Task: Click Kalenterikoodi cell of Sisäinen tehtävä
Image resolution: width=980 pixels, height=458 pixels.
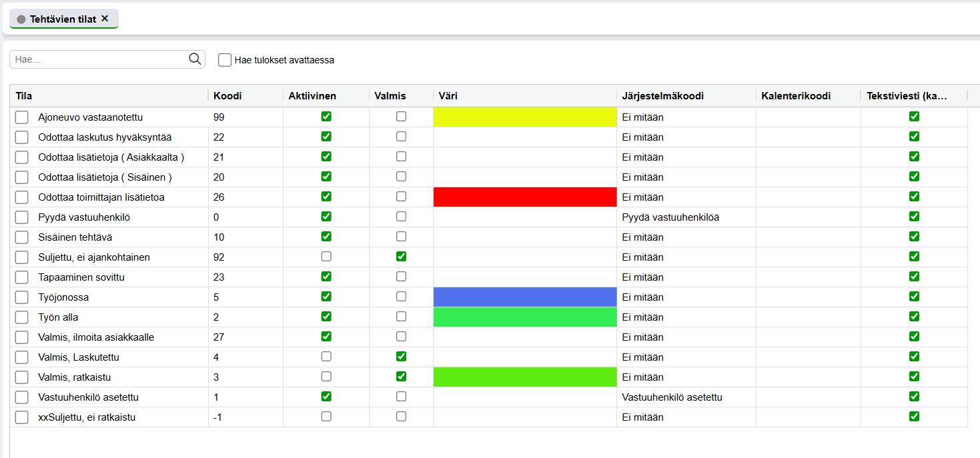Action: (808, 237)
